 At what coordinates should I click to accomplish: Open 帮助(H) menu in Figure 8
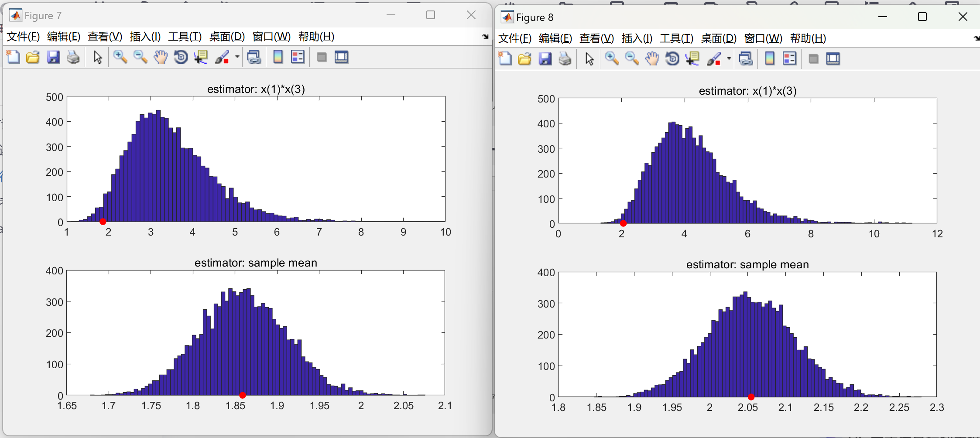point(808,38)
